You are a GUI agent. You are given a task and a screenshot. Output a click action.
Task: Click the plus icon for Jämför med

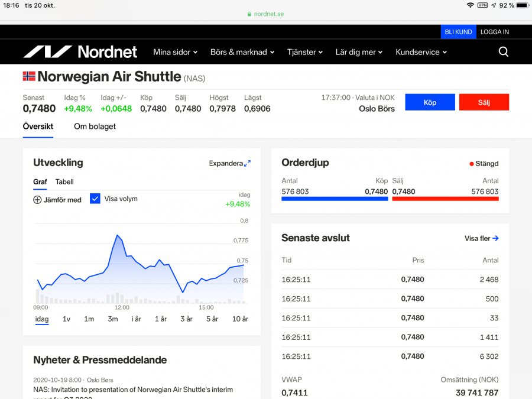tap(37, 200)
